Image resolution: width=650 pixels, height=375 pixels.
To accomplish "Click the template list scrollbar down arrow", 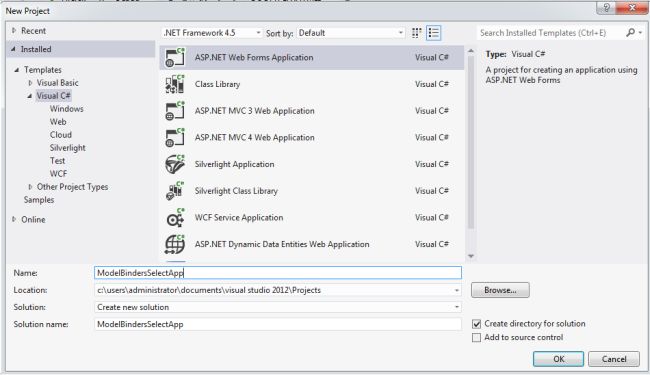I will pos(471,256).
